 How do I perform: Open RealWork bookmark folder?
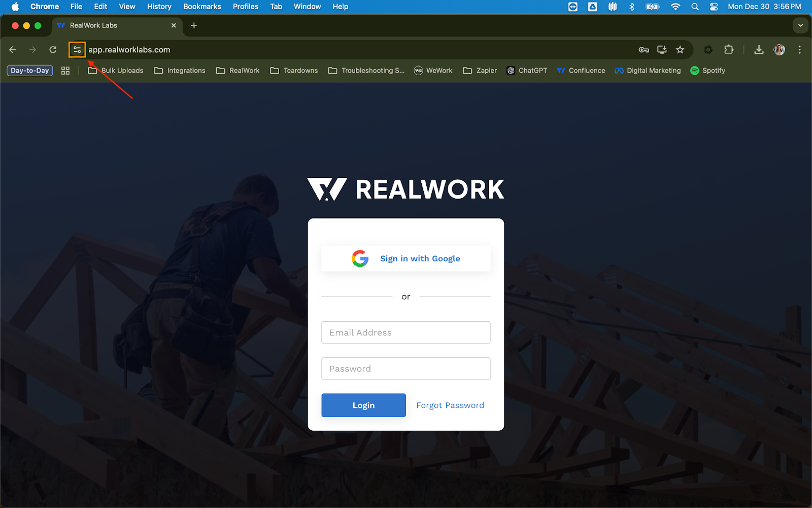pyautogui.click(x=238, y=71)
